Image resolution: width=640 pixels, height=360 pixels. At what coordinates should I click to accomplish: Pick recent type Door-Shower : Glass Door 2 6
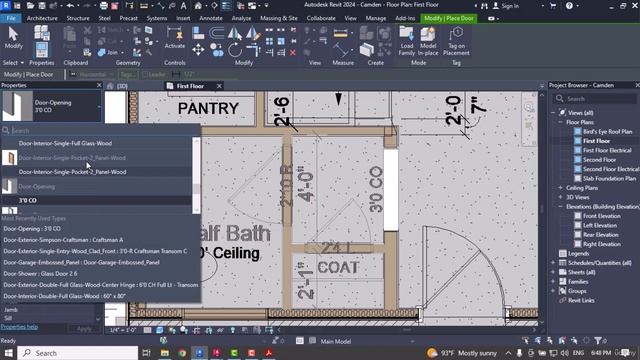(40, 273)
